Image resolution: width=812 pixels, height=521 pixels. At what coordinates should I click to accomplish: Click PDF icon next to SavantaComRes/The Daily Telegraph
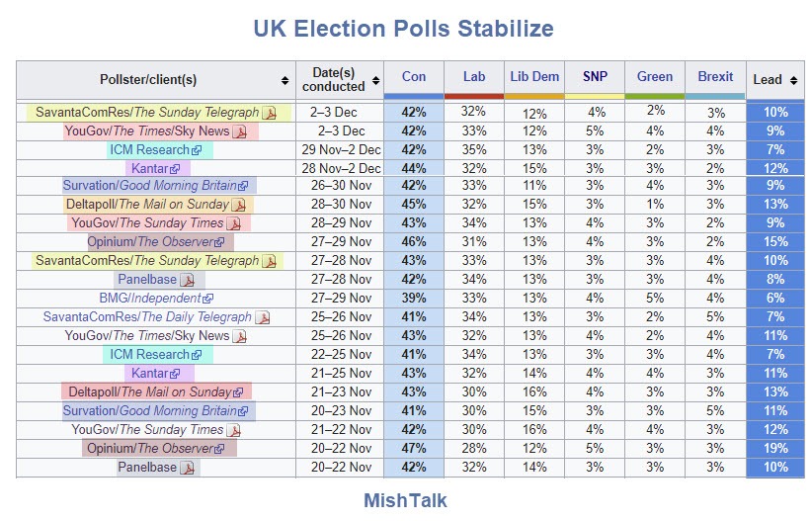(x=262, y=317)
